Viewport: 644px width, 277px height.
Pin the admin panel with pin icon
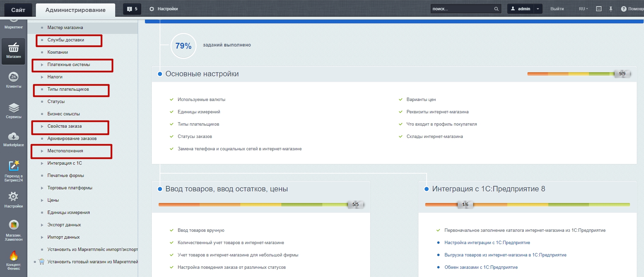[611, 9]
